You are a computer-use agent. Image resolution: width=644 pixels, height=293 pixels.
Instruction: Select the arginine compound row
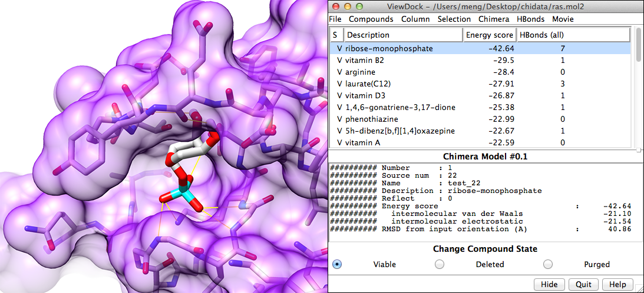pyautogui.click(x=481, y=72)
